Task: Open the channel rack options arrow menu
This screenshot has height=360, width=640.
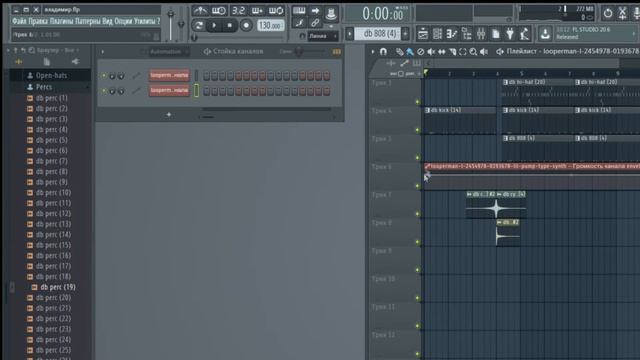Action: 102,52
